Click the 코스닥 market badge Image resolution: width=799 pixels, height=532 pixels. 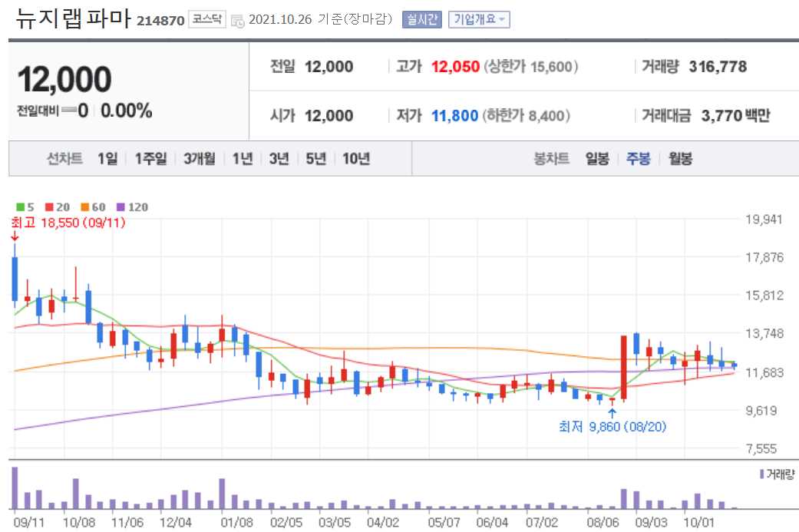[x=207, y=19]
